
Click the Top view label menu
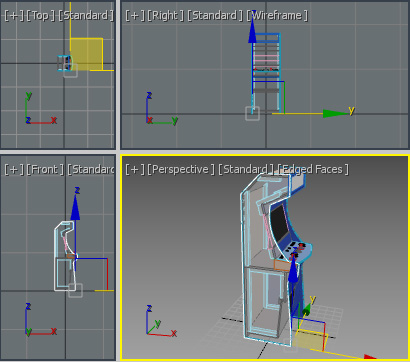click(40, 15)
